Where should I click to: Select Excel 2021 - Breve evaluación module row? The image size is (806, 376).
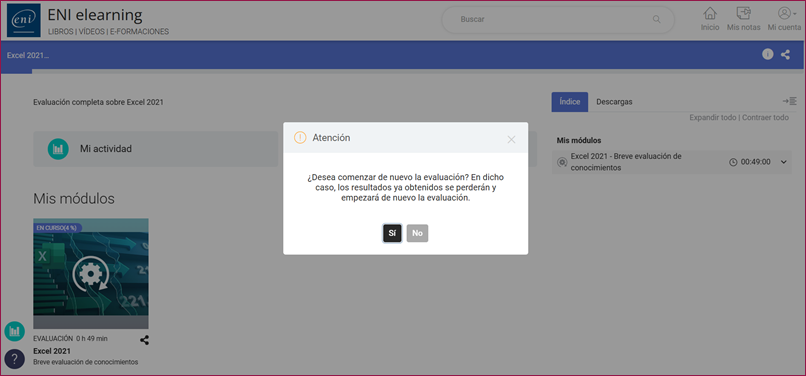tap(672, 162)
